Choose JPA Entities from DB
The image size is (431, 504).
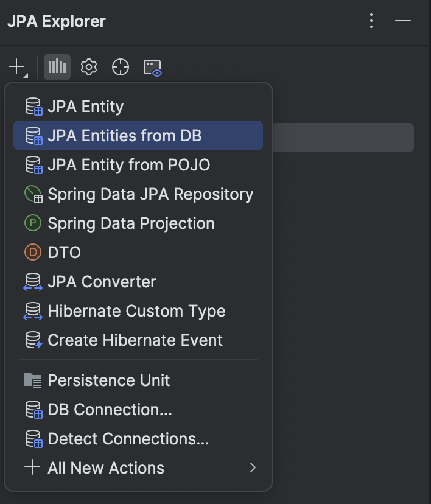tap(138, 135)
